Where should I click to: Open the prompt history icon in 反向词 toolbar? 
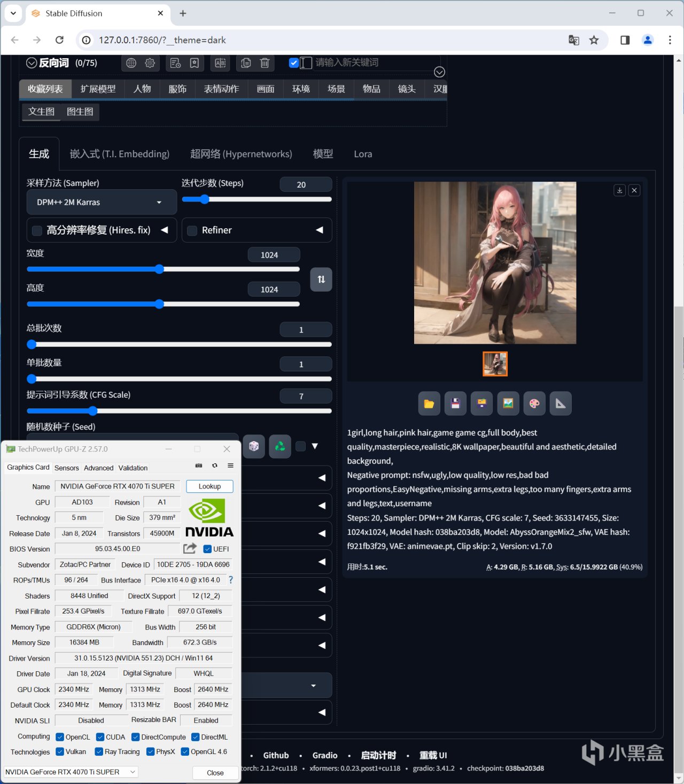pos(175,63)
